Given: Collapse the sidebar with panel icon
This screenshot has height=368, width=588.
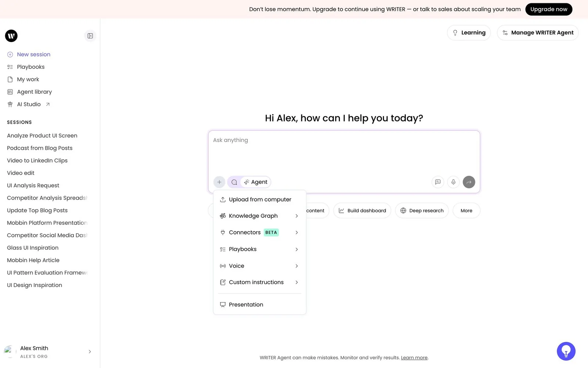Looking at the screenshot, I should [x=90, y=36].
